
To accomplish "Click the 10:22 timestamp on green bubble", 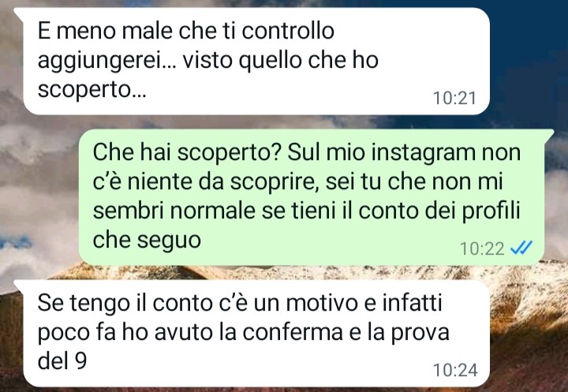I will (x=482, y=248).
